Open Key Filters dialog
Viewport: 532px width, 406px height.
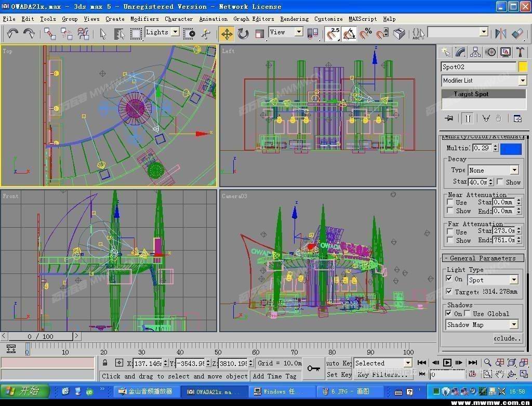(x=383, y=374)
